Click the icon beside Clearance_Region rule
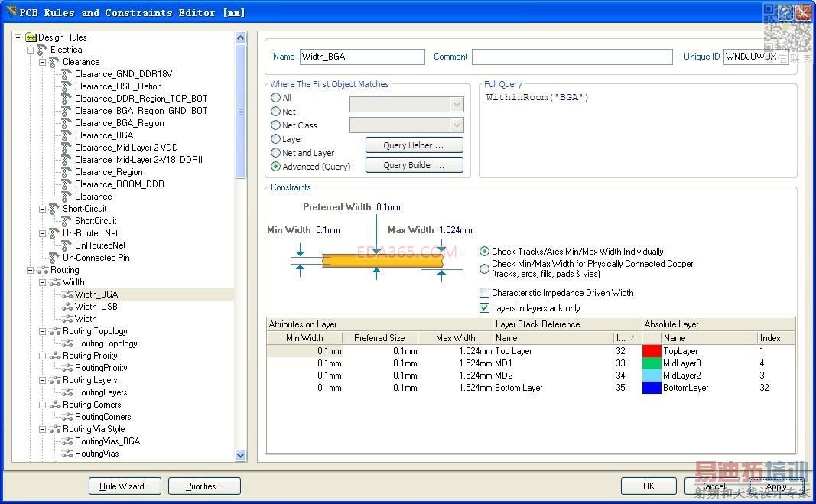 (67, 172)
